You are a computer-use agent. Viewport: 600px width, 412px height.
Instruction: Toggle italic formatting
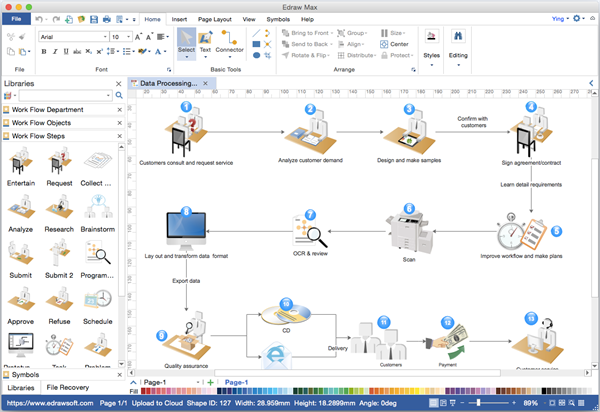pyautogui.click(x=55, y=52)
